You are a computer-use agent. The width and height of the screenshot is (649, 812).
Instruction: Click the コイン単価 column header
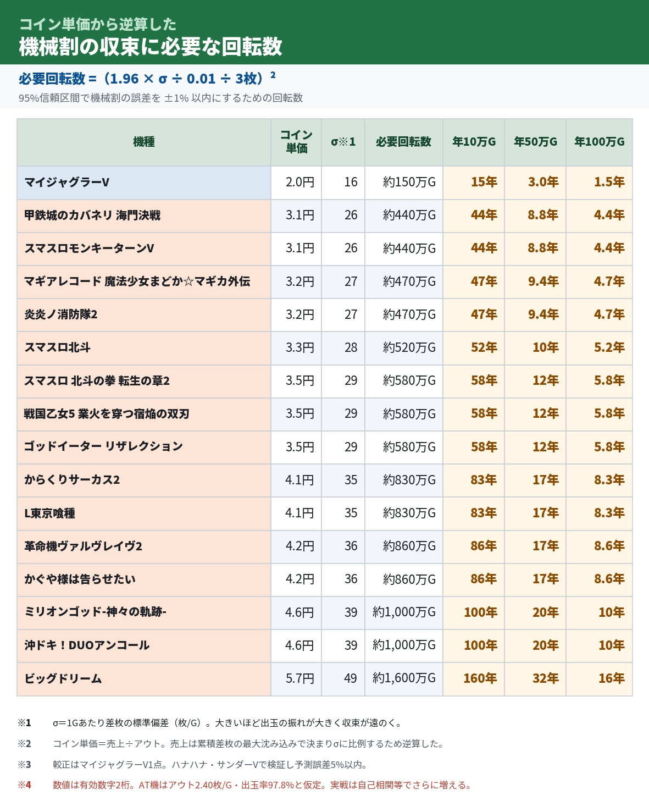(296, 142)
